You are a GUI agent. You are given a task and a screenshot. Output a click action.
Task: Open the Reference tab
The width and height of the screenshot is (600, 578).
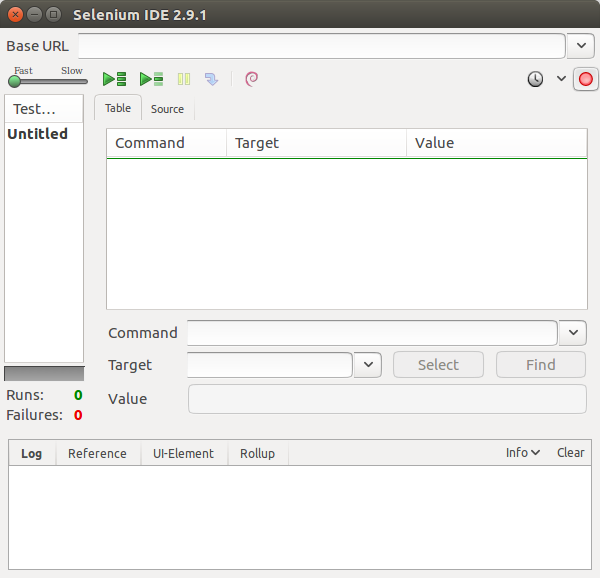(x=98, y=454)
